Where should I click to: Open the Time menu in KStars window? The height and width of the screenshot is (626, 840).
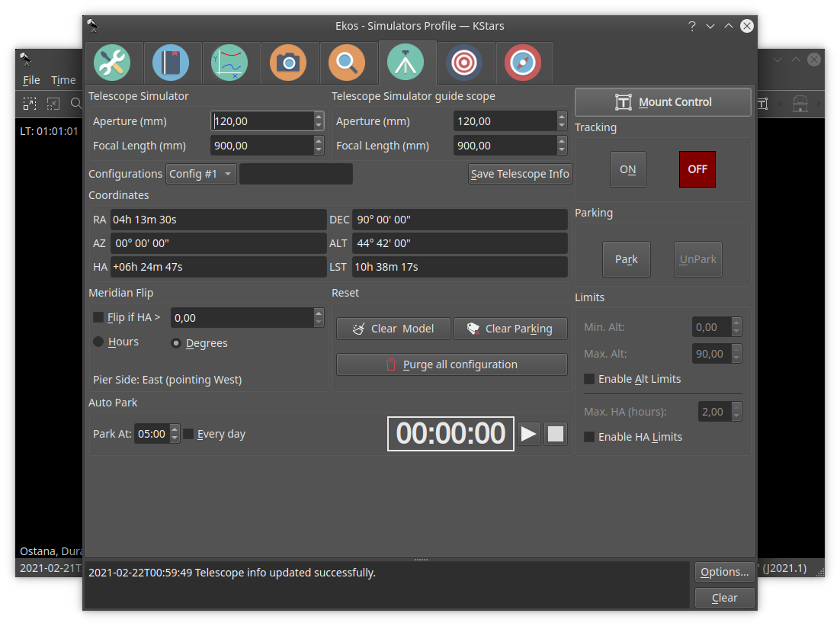[x=63, y=80]
